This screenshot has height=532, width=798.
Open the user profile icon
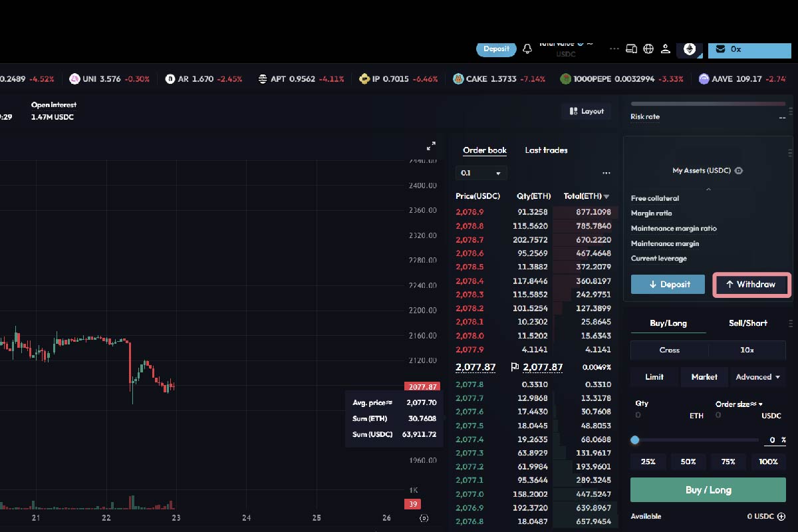(664, 49)
